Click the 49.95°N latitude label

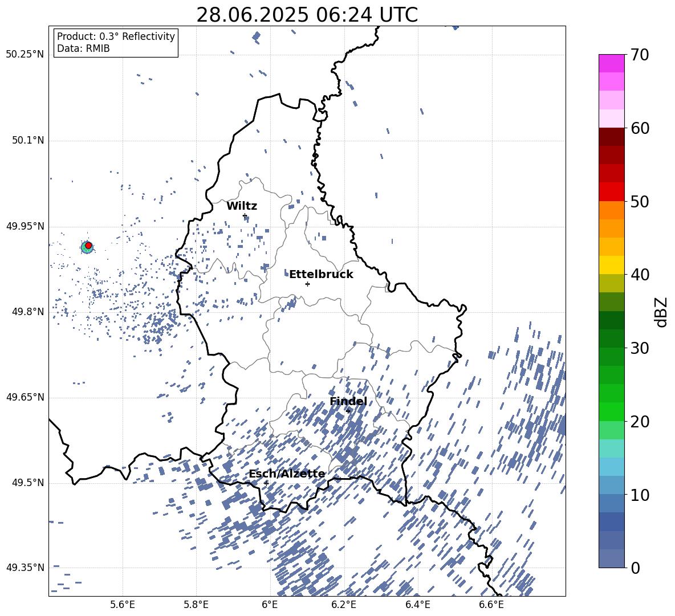point(25,226)
